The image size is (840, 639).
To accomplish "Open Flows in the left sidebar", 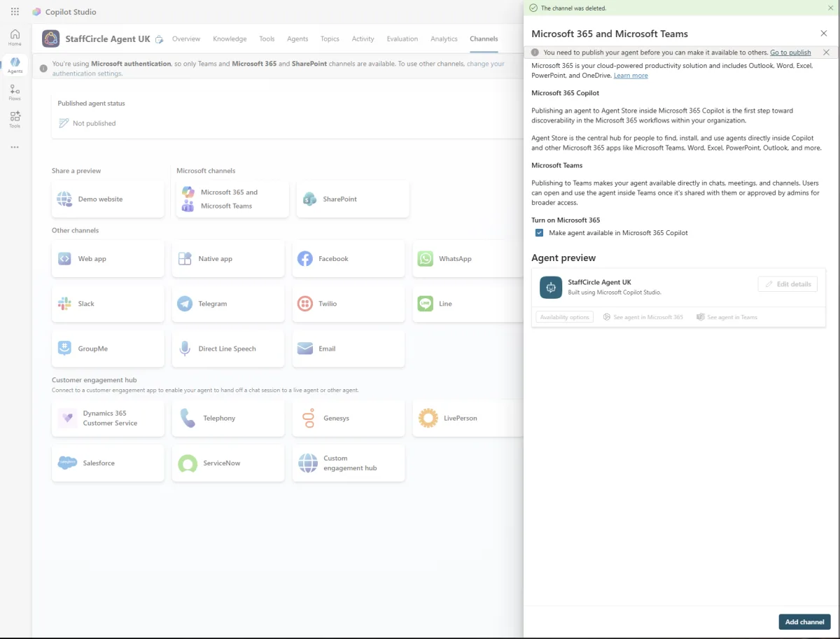I will (15, 92).
